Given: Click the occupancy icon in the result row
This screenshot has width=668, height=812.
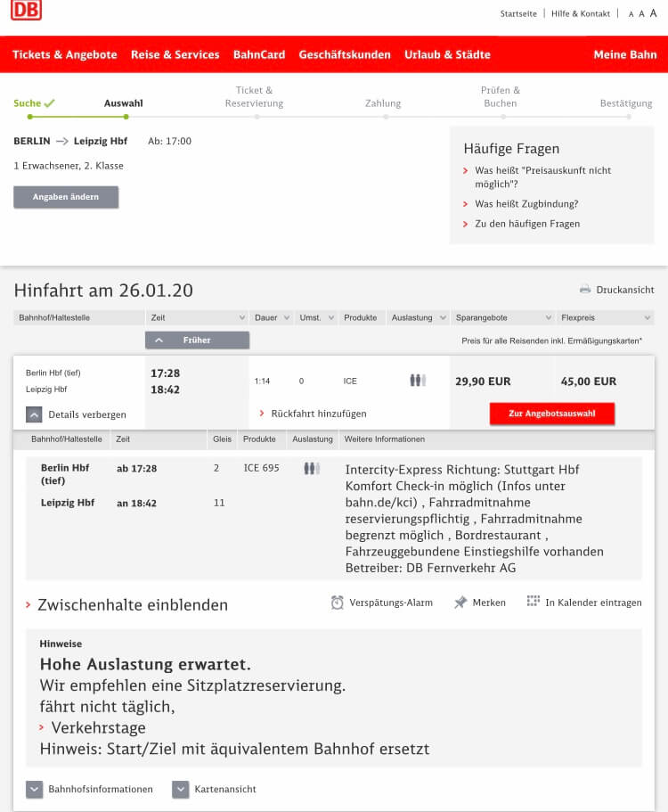Looking at the screenshot, I should pyautogui.click(x=418, y=381).
